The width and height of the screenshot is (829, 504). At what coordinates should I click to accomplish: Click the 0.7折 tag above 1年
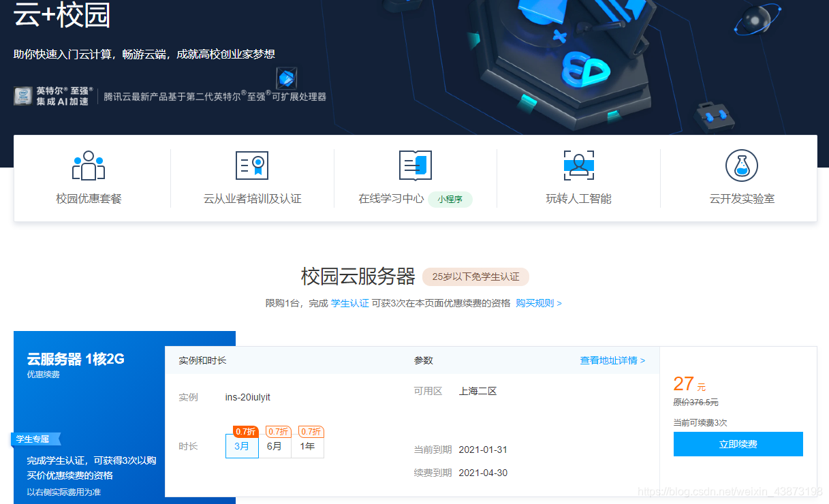click(311, 432)
